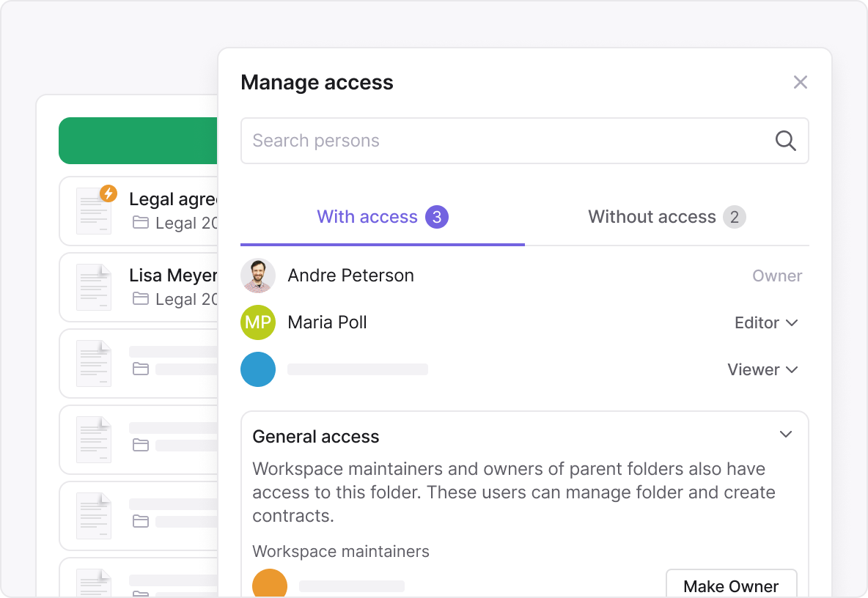Image resolution: width=868 pixels, height=598 pixels.
Task: Click the orange workspace maintainer avatar
Action: point(270,584)
